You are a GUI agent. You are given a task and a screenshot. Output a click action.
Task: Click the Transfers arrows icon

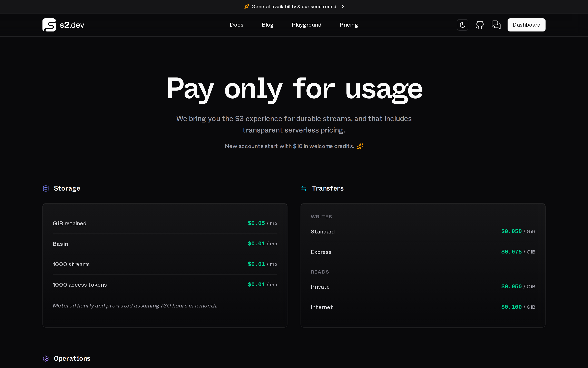tap(304, 188)
